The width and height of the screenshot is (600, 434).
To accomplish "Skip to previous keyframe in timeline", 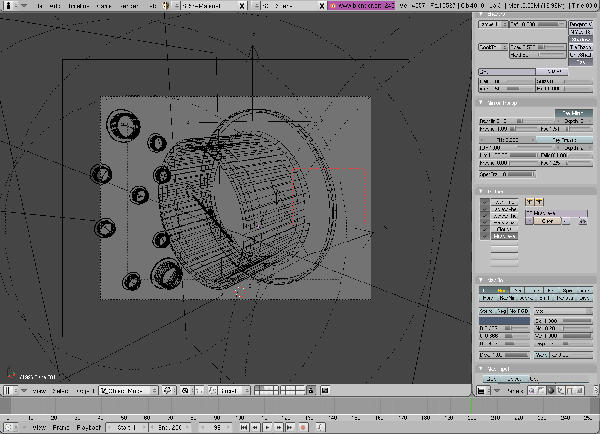I will pos(255,427).
